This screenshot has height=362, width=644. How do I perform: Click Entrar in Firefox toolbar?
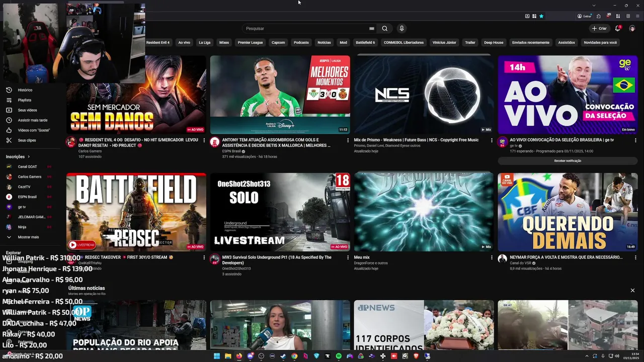pyautogui.click(x=584, y=16)
